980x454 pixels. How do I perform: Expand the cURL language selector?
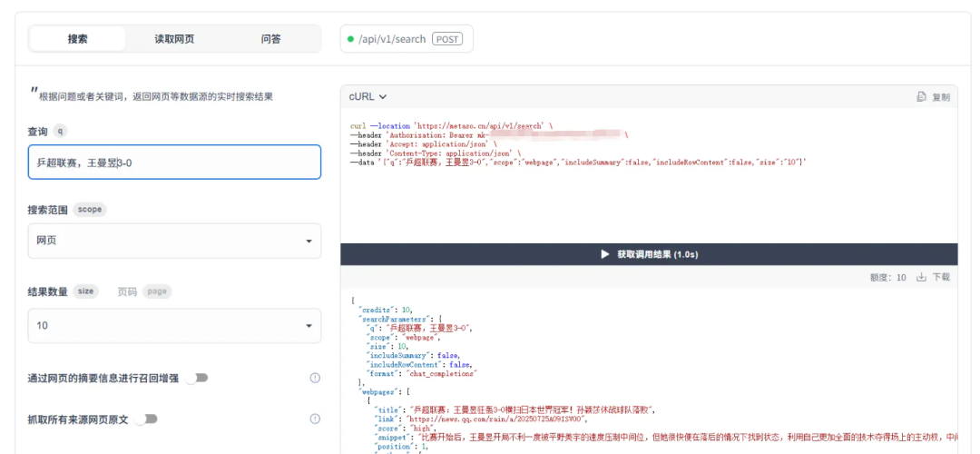click(x=367, y=96)
